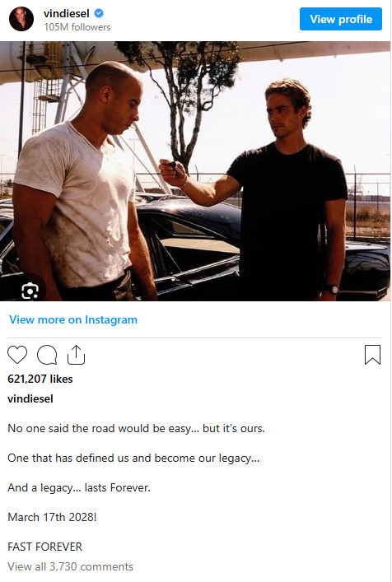Click the 105M followers text
Image resolution: width=392 pixels, height=582 pixels.
(x=77, y=27)
